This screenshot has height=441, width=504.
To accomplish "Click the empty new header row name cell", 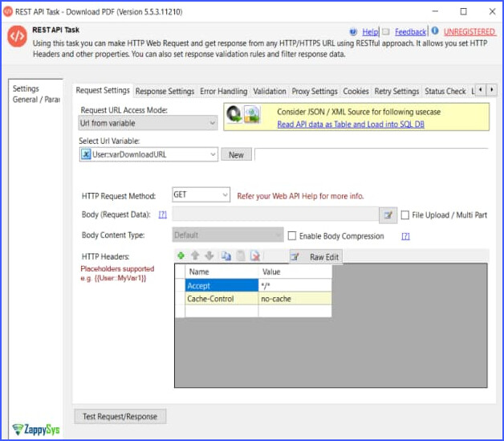I will [x=222, y=311].
